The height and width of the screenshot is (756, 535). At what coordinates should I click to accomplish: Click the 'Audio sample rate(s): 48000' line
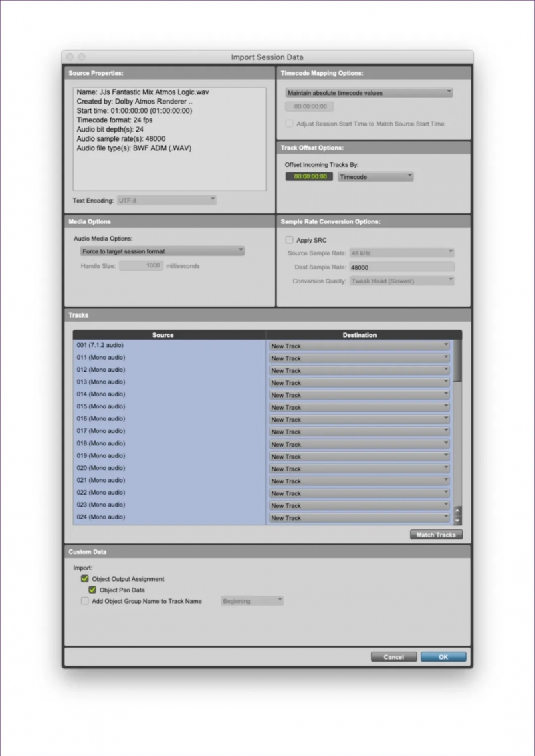tap(120, 139)
